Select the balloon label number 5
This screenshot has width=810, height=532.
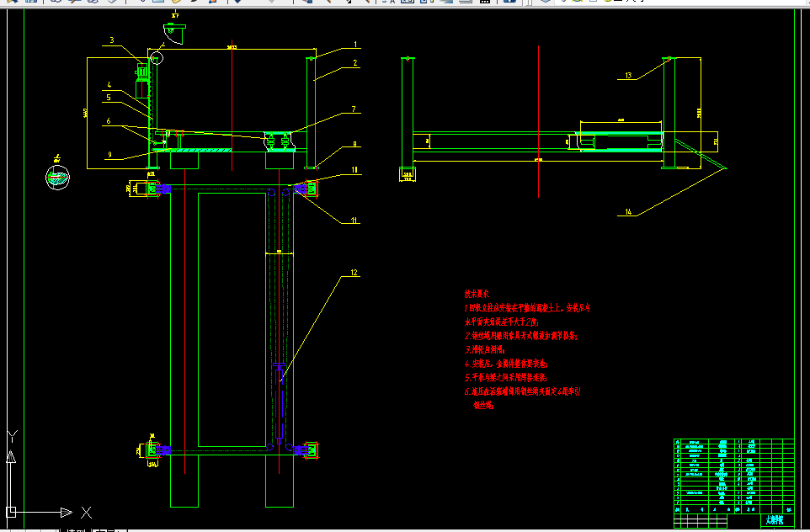click(x=109, y=97)
